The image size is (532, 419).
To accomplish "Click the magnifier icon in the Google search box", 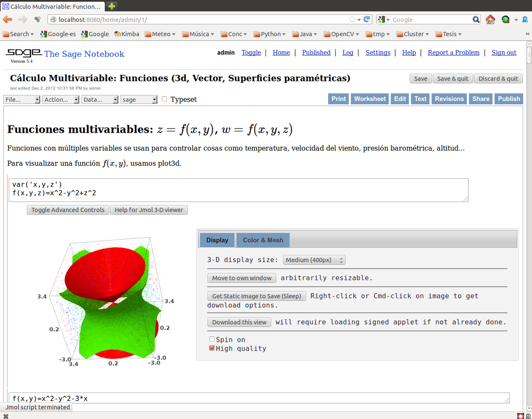I will coord(476,19).
